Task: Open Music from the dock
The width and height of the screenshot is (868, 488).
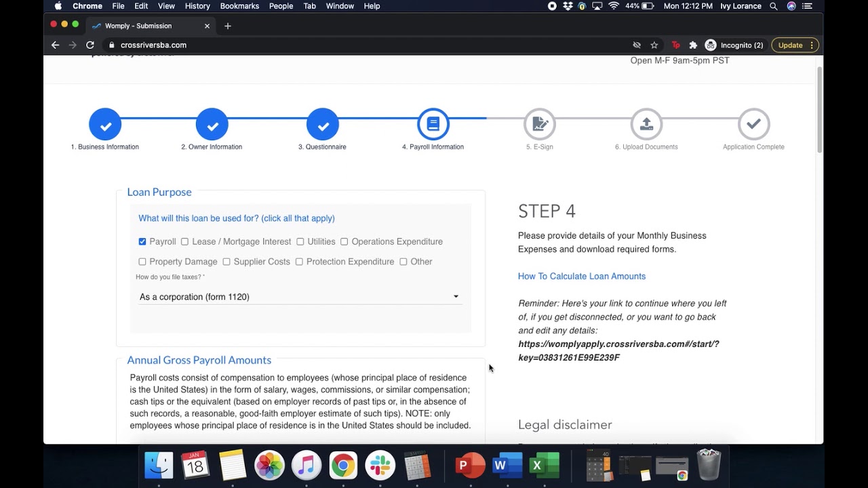Action: 306,466
